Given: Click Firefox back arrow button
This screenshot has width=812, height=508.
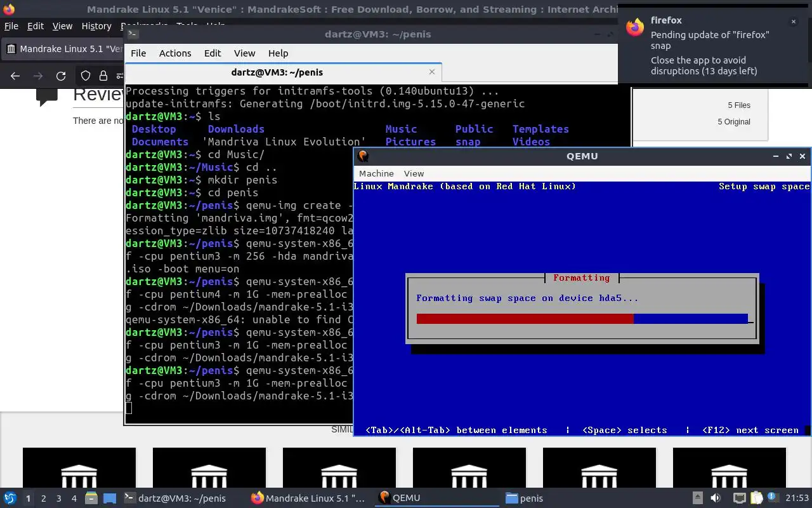Looking at the screenshot, I should point(15,76).
